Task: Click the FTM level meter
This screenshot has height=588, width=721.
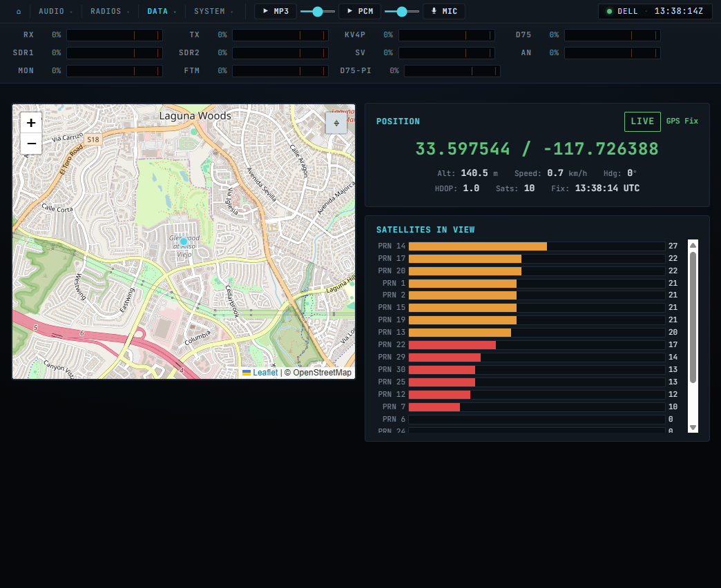Action: (280, 71)
